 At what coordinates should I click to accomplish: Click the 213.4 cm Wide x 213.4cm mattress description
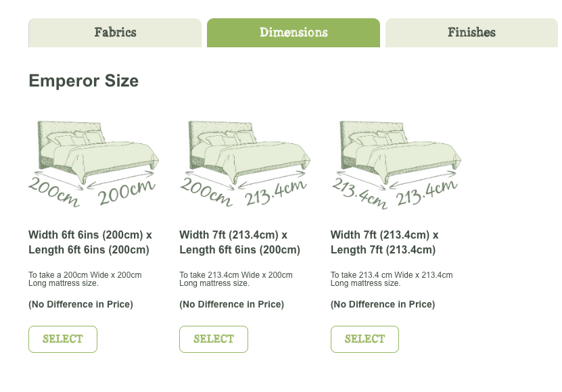(392, 279)
